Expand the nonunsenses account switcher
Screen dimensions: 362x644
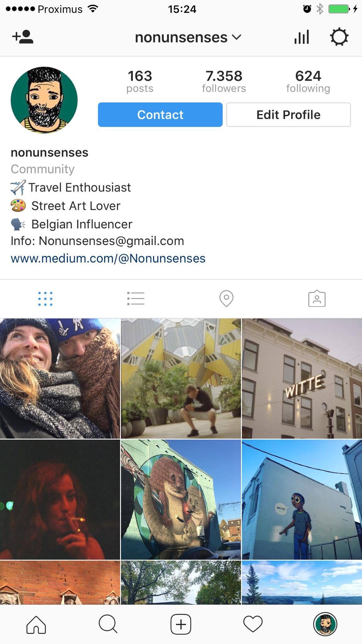[188, 37]
